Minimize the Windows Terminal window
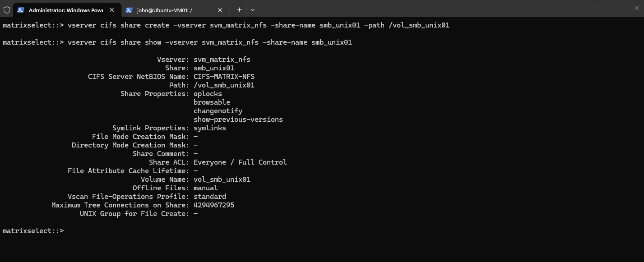Image resolution: width=644 pixels, height=262 pixels. click(595, 8)
